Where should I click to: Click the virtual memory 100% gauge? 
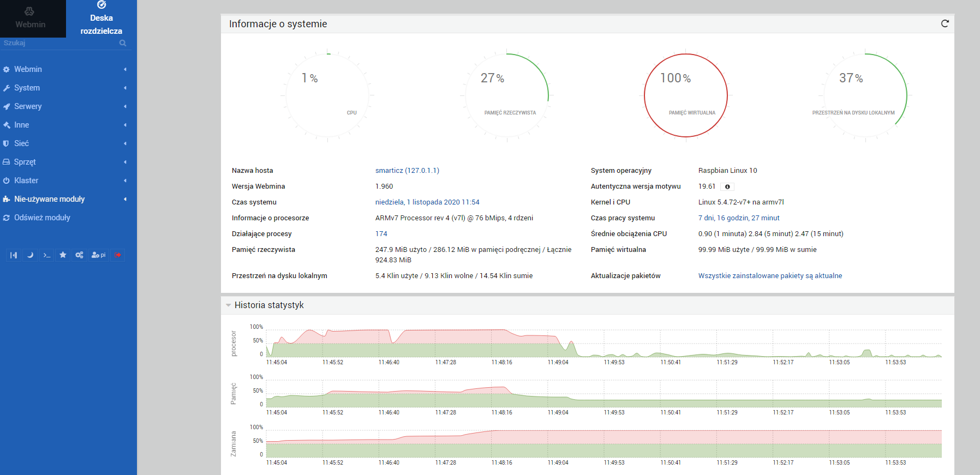[686, 95]
